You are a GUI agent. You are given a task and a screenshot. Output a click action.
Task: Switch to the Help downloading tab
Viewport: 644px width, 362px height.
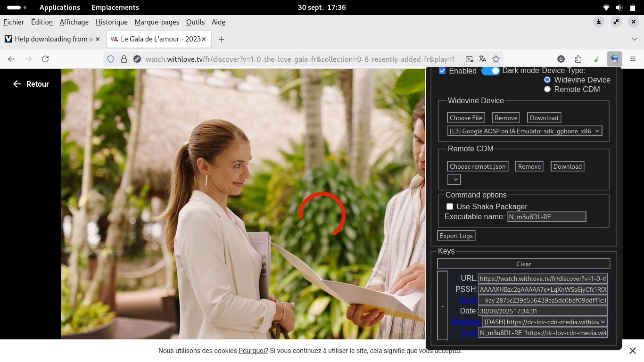point(52,39)
